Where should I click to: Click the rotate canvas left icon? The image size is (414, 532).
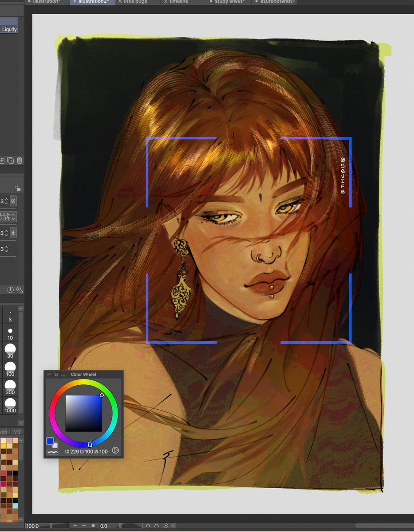tap(148, 526)
